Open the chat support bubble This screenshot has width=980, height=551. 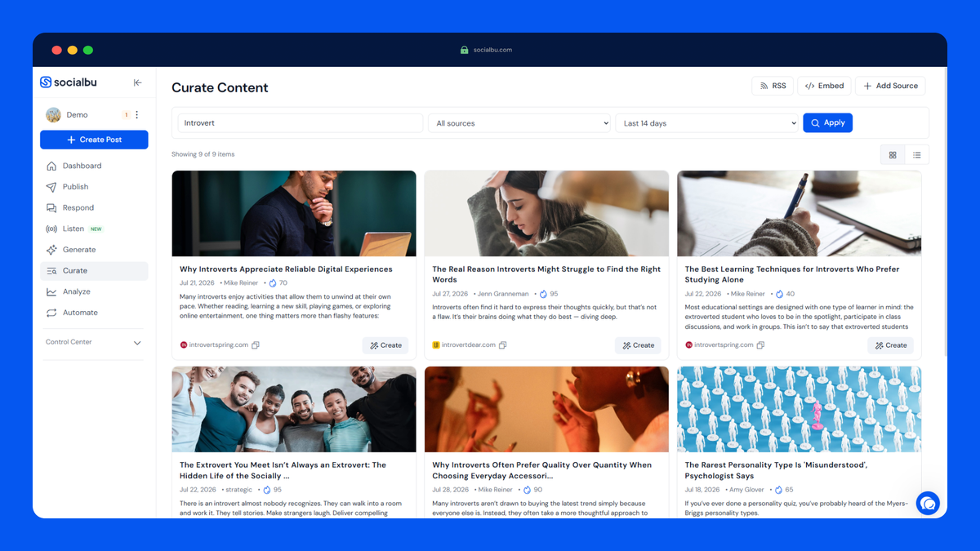(x=928, y=504)
